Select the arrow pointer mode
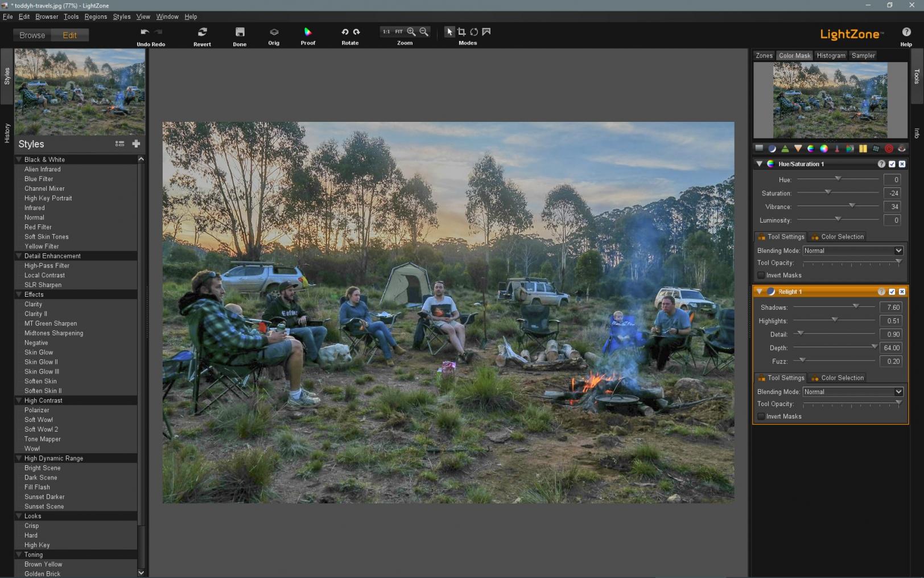This screenshot has height=578, width=924. [x=449, y=32]
